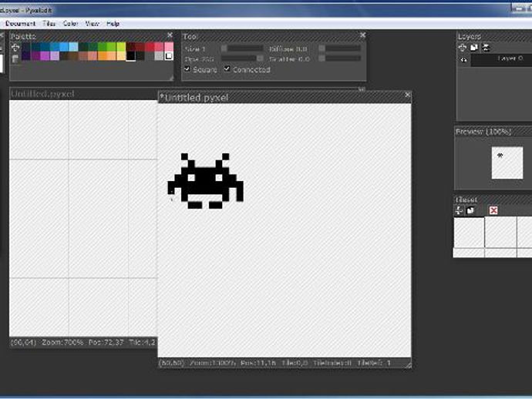Click the Layers panel header
Viewport: 532px width, 399px height.
495,36
